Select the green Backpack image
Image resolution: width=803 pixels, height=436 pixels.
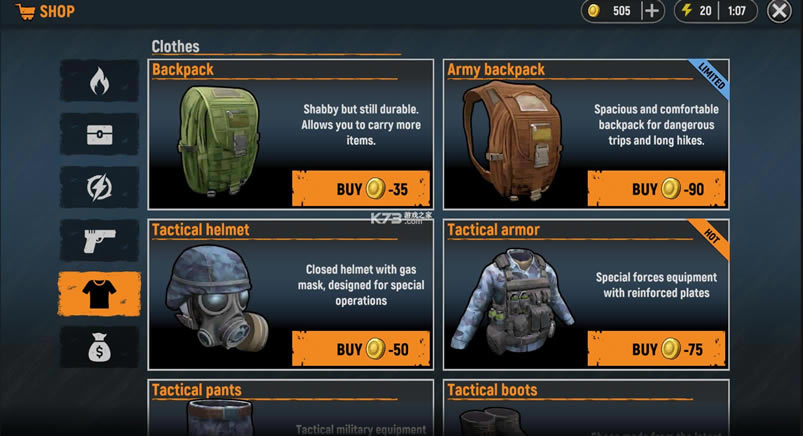[219, 141]
